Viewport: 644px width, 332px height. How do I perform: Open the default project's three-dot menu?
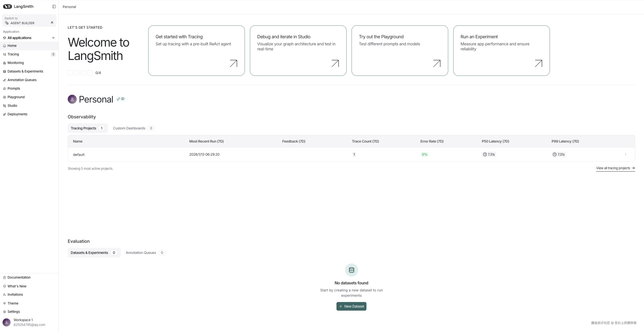626,154
